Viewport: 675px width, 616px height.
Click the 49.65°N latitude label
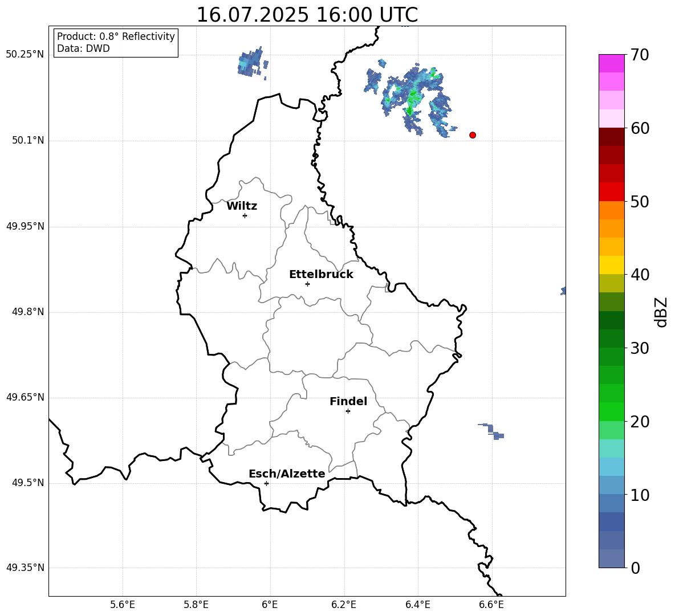[25, 398]
